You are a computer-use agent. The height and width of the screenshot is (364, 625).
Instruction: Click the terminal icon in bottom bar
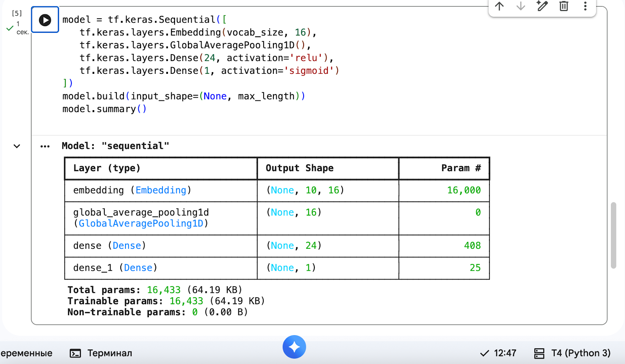[x=75, y=353]
